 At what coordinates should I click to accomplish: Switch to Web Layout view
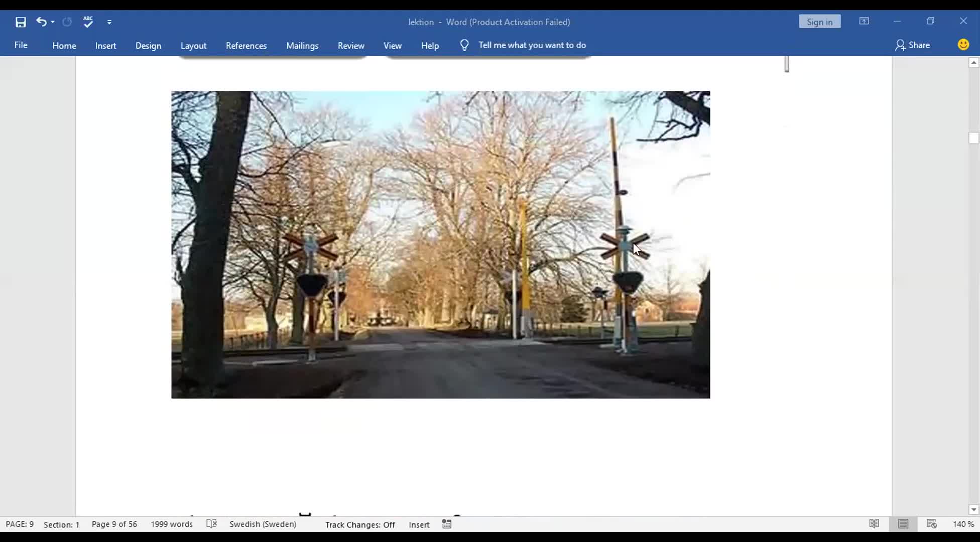pyautogui.click(x=932, y=524)
